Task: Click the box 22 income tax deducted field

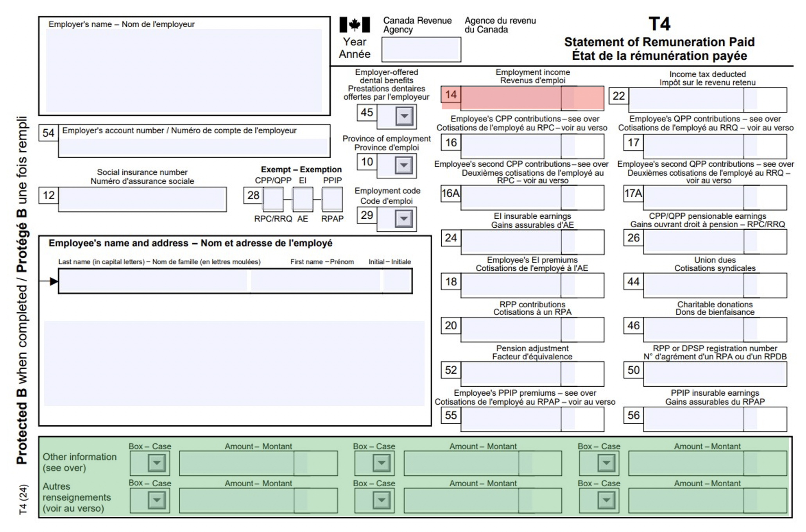Action: point(707,100)
